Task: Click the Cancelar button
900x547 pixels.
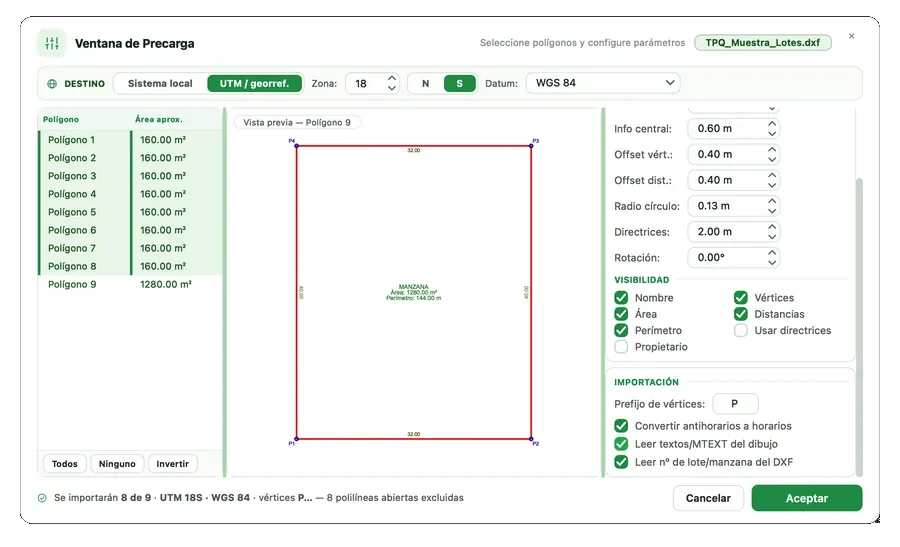Action: 708,498
